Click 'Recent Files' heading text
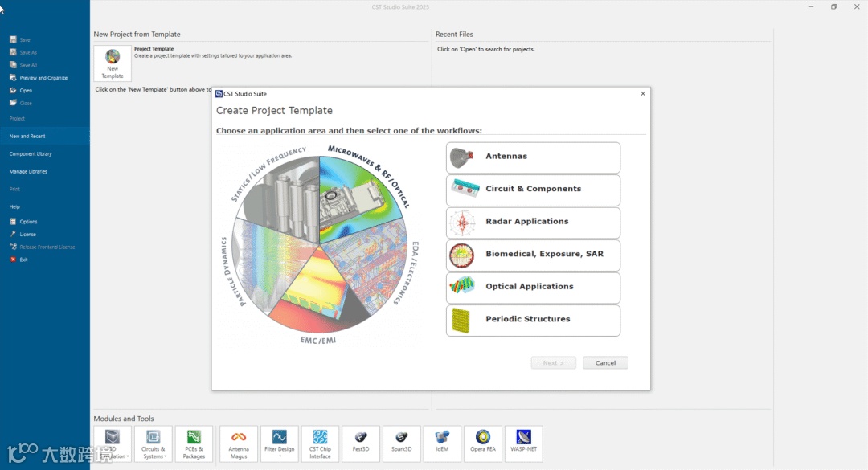This screenshot has height=470, width=868. tap(454, 35)
